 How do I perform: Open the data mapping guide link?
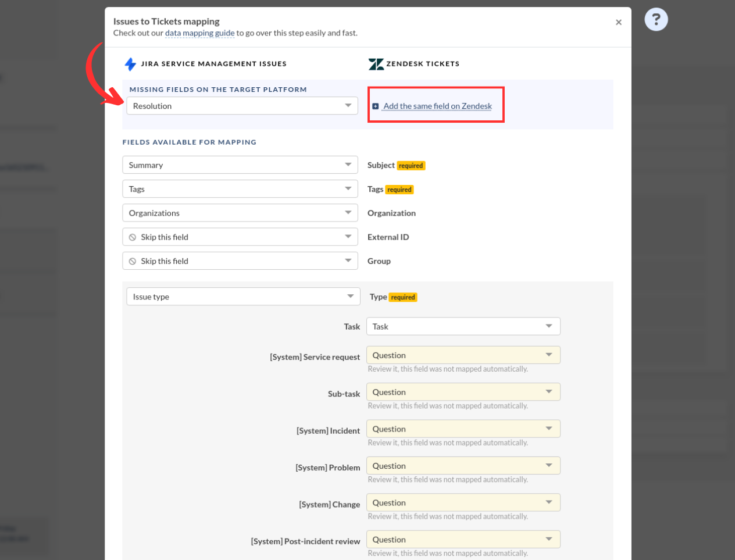tap(199, 33)
